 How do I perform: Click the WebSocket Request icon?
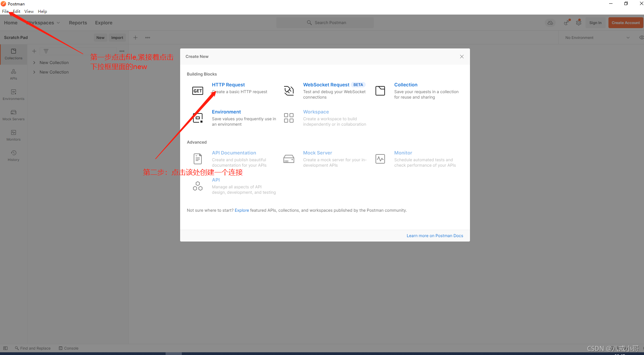click(x=289, y=91)
